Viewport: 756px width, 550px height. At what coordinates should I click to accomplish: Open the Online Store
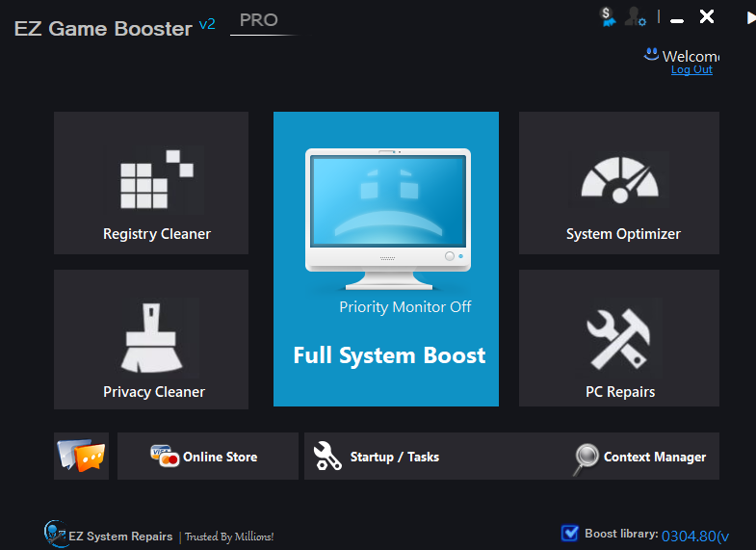click(x=208, y=456)
